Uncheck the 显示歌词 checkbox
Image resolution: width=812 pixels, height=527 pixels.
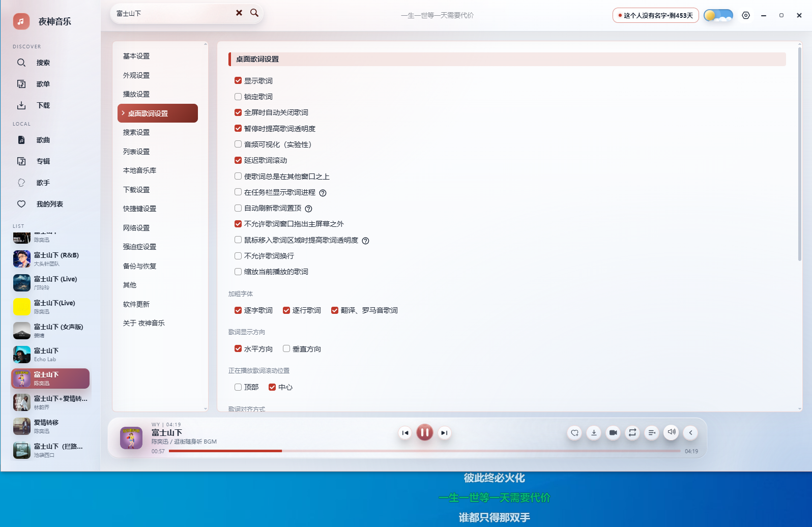pyautogui.click(x=238, y=80)
